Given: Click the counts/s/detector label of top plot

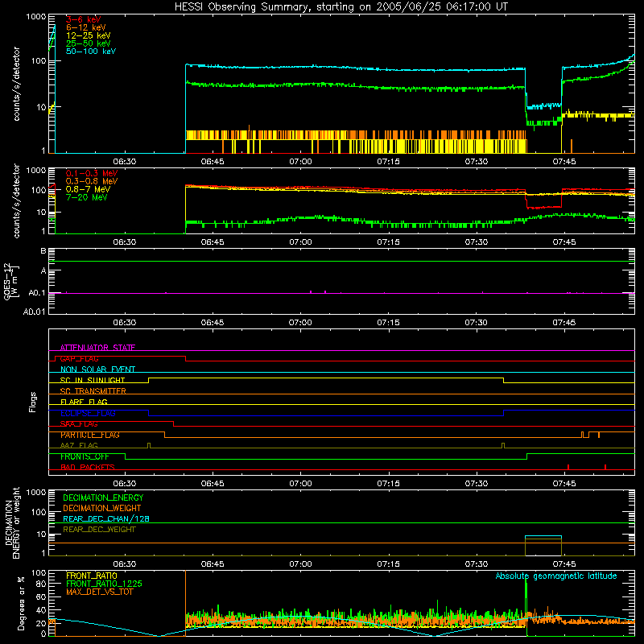Looking at the screenshot, I should coord(16,84).
